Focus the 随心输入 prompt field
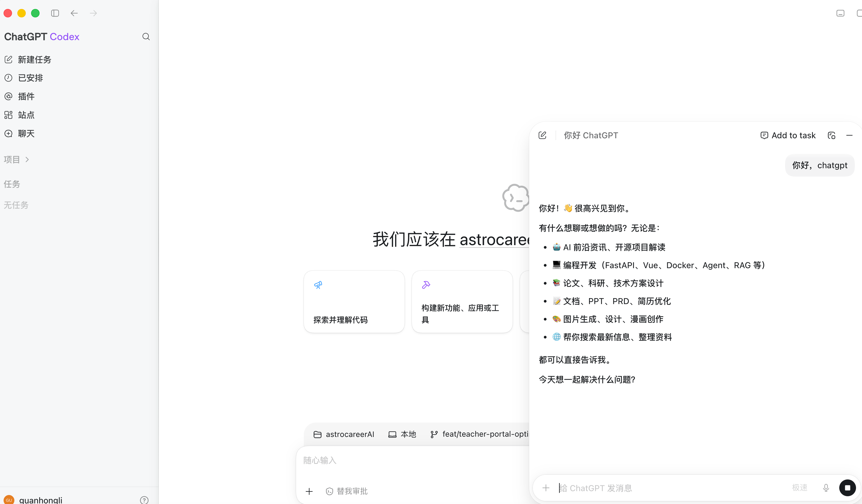The height and width of the screenshot is (504, 862). click(412, 461)
